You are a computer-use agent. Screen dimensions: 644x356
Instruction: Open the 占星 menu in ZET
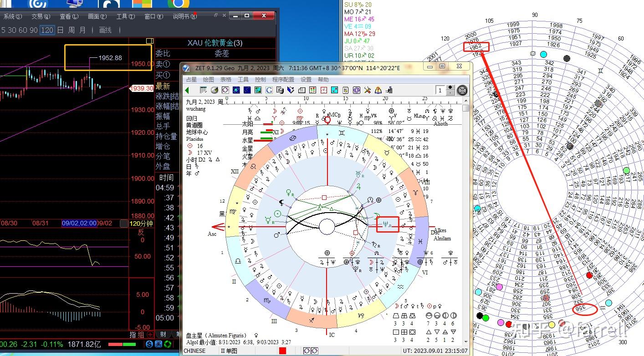pos(191,79)
